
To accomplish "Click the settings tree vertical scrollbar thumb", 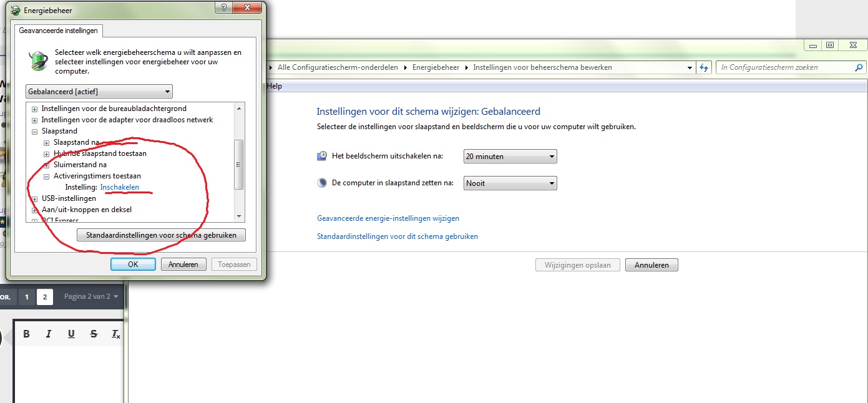I will coord(238,164).
